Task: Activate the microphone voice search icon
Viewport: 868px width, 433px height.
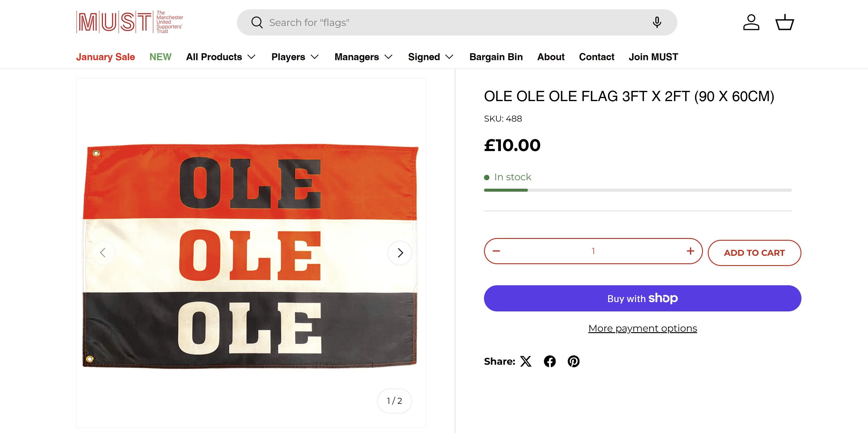Action: (657, 23)
